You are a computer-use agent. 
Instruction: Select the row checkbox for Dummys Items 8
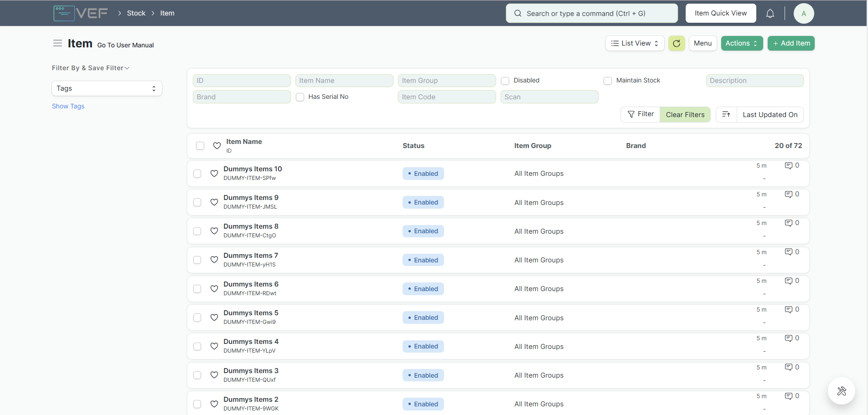[x=197, y=231]
